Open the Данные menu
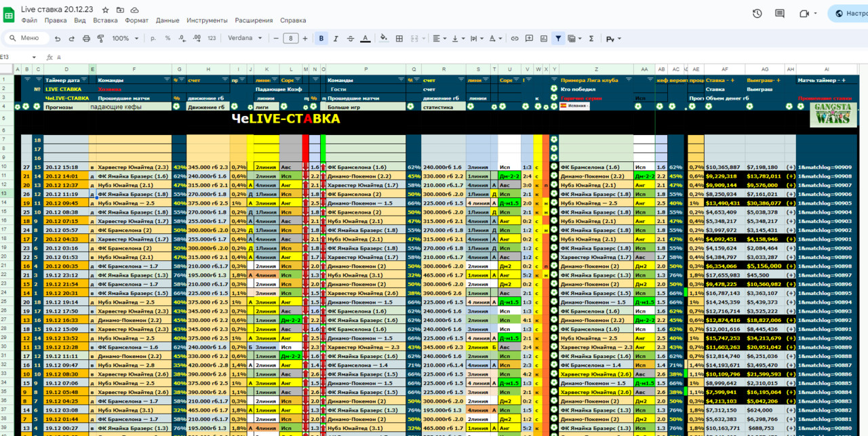 pos(167,20)
